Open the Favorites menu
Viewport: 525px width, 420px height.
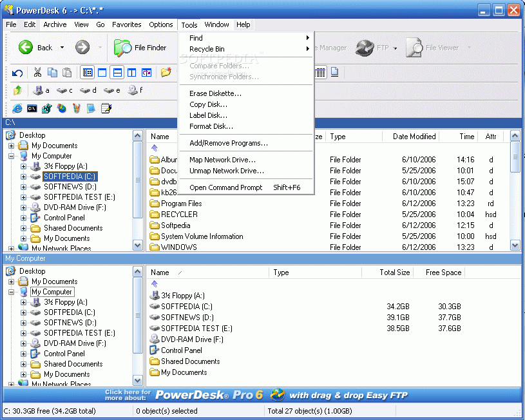[126, 24]
